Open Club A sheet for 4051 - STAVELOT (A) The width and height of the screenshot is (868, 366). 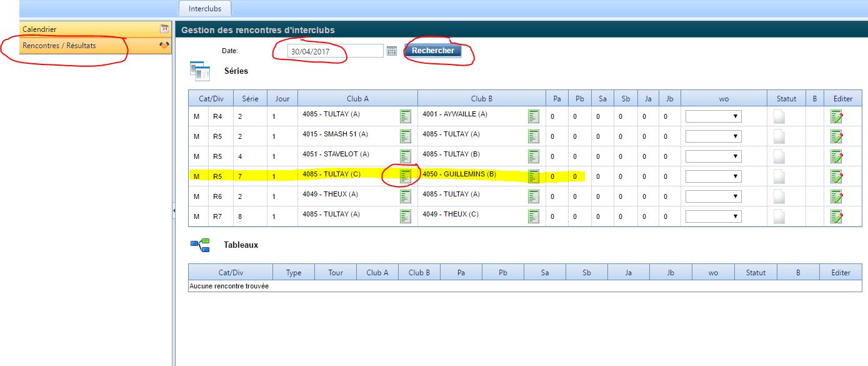406,156
